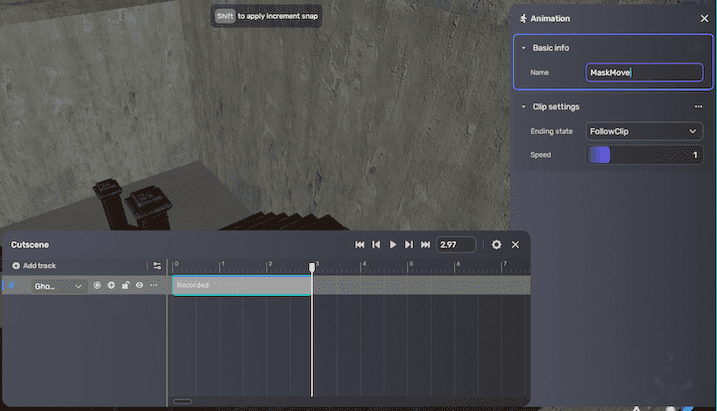Play the cutscene animation
Viewport: 717px width, 411px height.
pos(393,245)
